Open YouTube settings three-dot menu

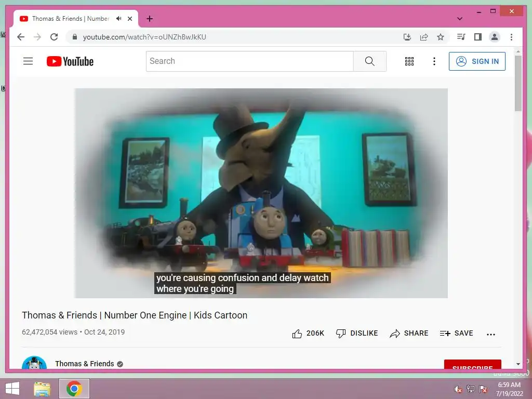pos(434,61)
